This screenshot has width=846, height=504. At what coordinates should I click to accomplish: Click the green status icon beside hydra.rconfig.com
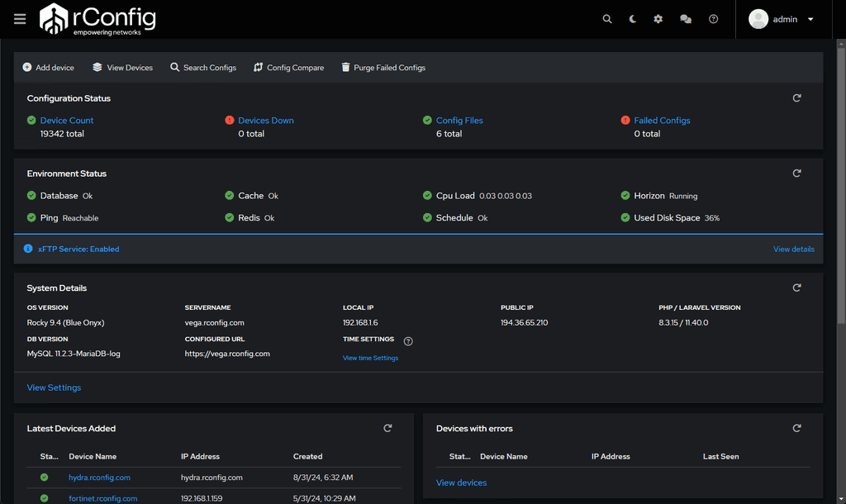pyautogui.click(x=44, y=477)
